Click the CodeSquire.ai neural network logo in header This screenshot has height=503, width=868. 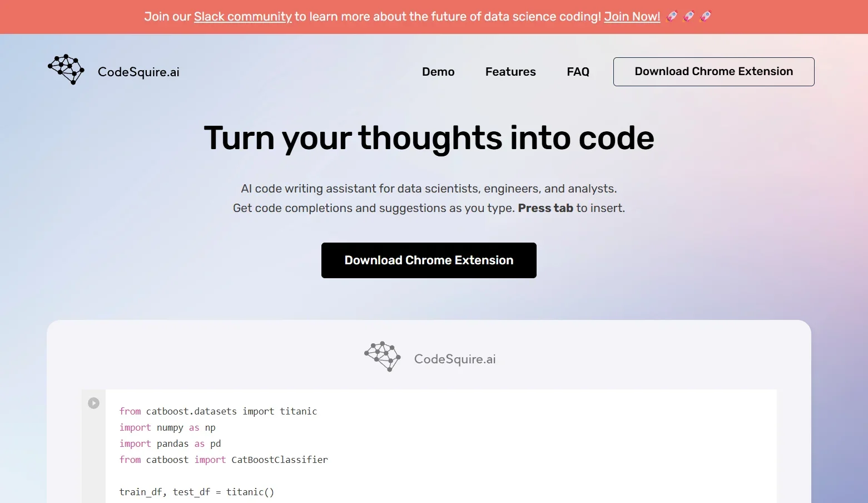(66, 69)
